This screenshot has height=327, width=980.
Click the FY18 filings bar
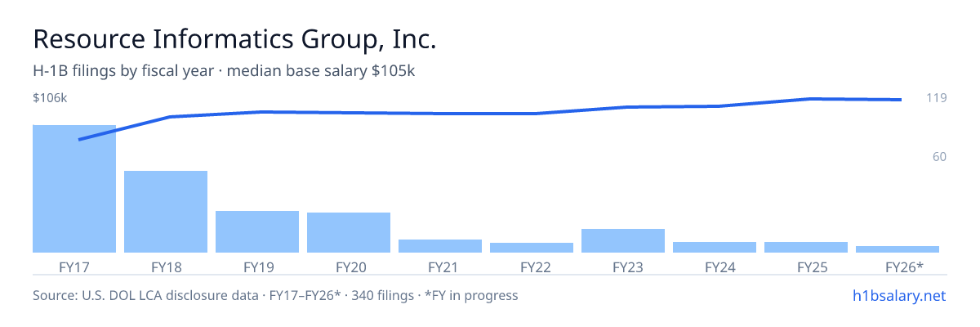pyautogui.click(x=166, y=212)
